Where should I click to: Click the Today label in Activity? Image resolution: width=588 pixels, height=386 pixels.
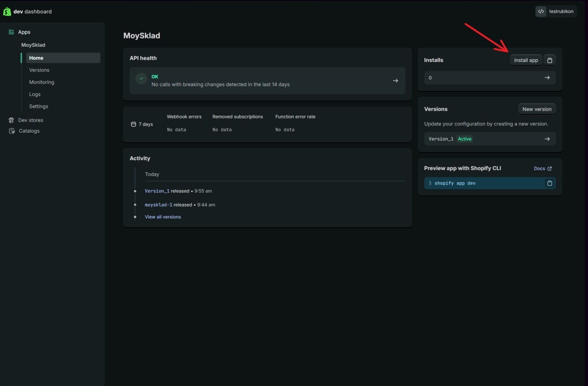click(x=152, y=174)
